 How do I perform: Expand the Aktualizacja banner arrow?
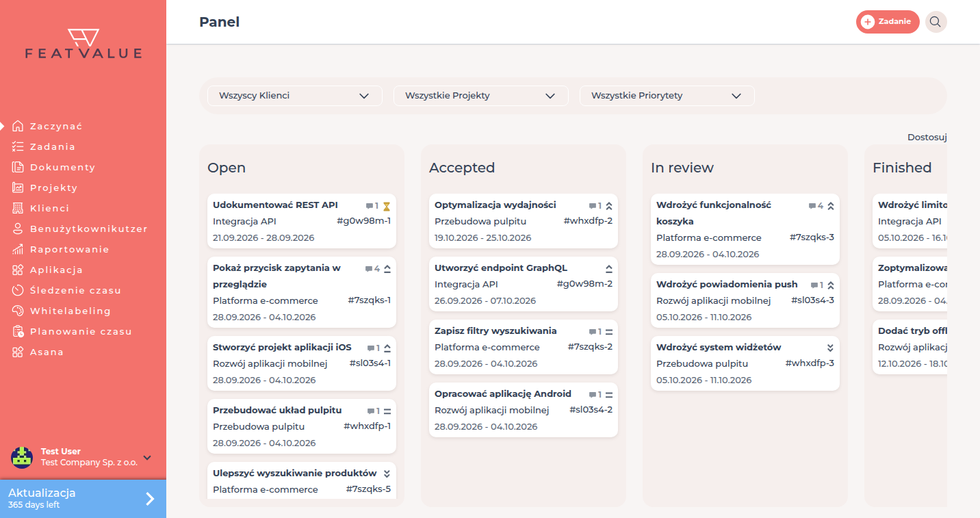[x=150, y=499]
